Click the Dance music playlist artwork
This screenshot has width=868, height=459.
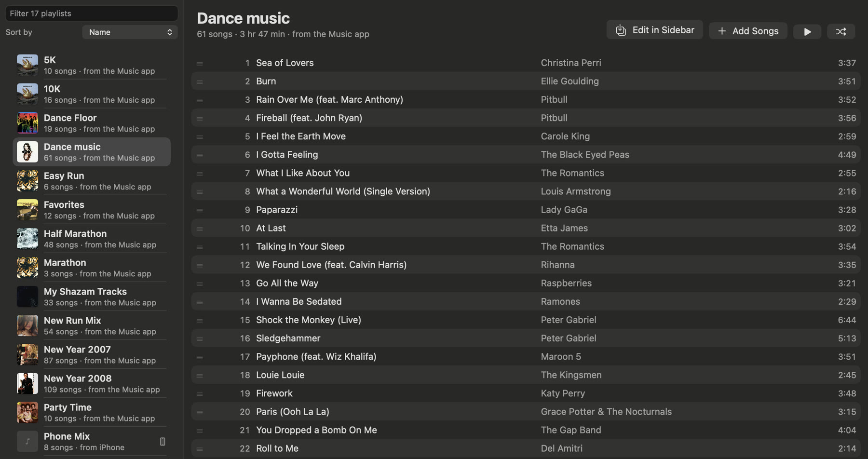[27, 152]
